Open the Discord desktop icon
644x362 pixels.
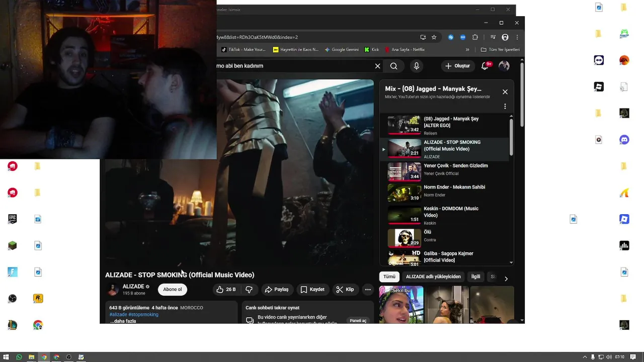pos(624,140)
